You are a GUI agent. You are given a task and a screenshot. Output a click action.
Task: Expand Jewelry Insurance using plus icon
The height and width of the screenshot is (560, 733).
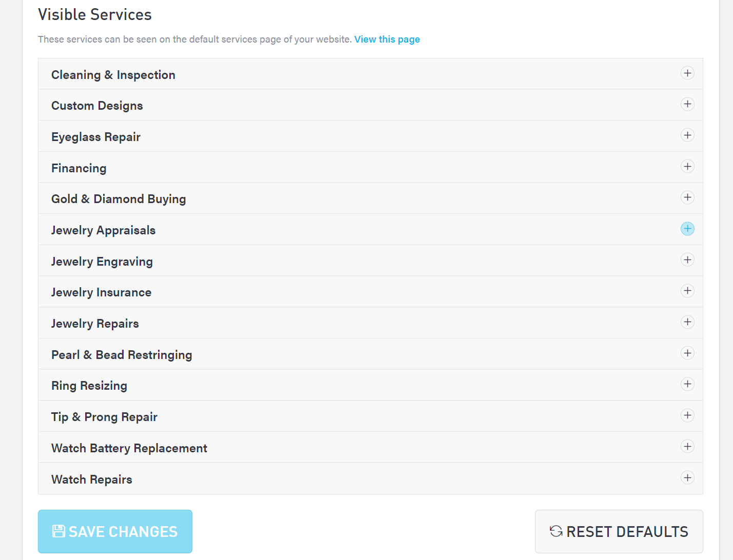[x=687, y=291]
